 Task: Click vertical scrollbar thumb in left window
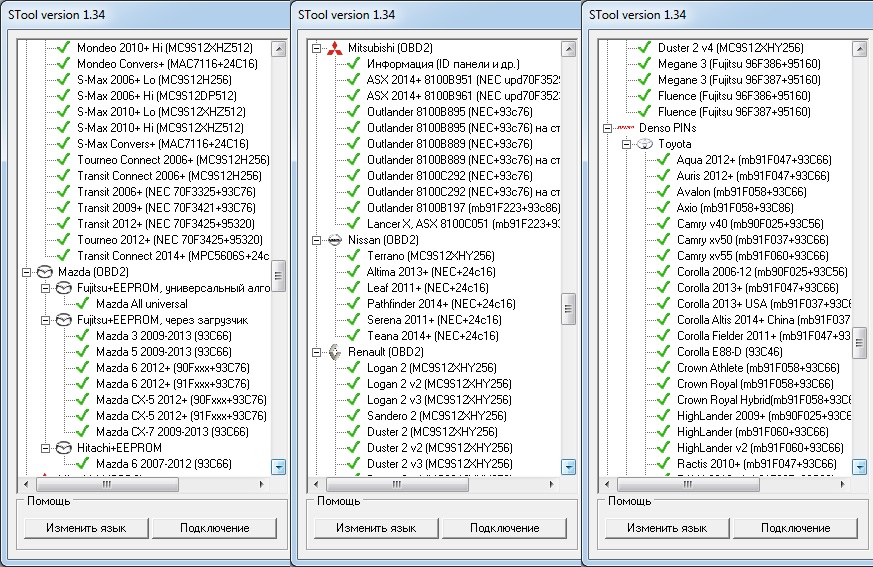(x=278, y=276)
